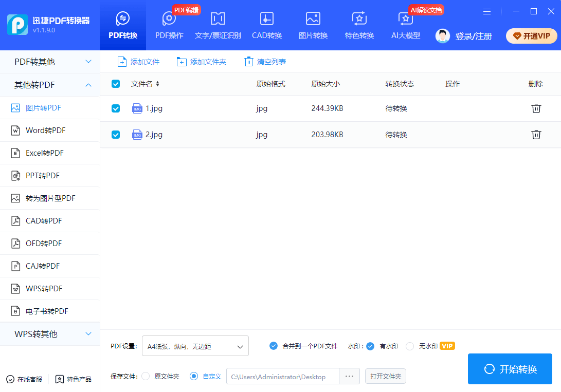
Task: Delete 2.jpg with trash icon
Action: [536, 135]
